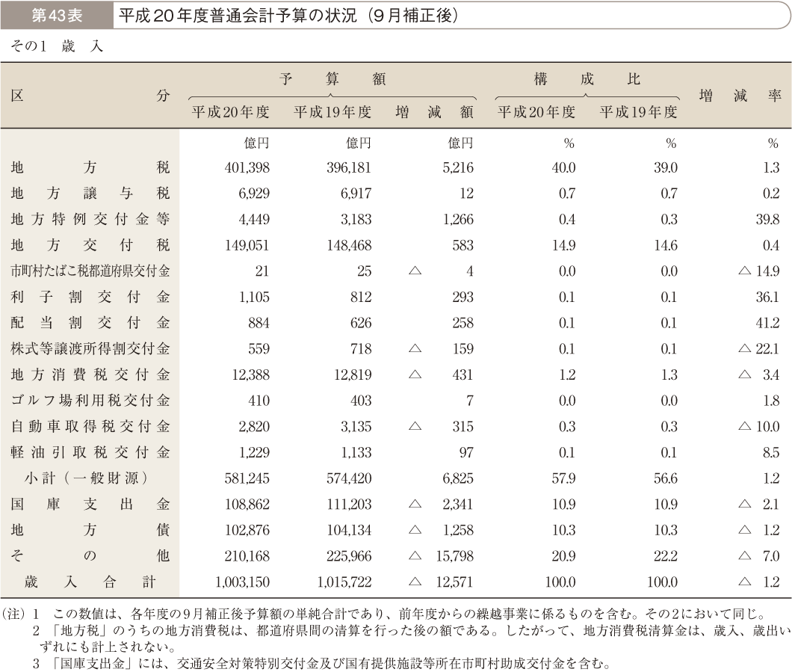Select the 地方特例交付金等 row label
This screenshot has width=792, height=672.
[90, 219]
